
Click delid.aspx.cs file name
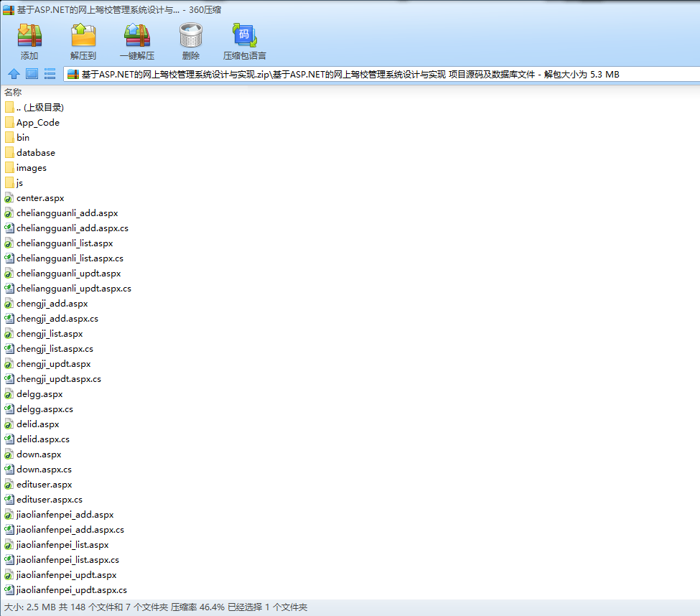pos(43,439)
